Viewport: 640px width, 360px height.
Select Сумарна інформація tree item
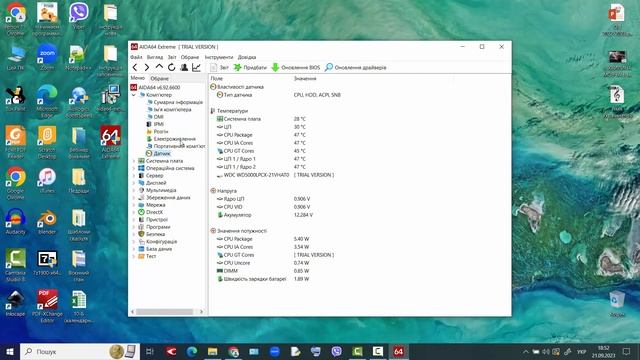175,102
